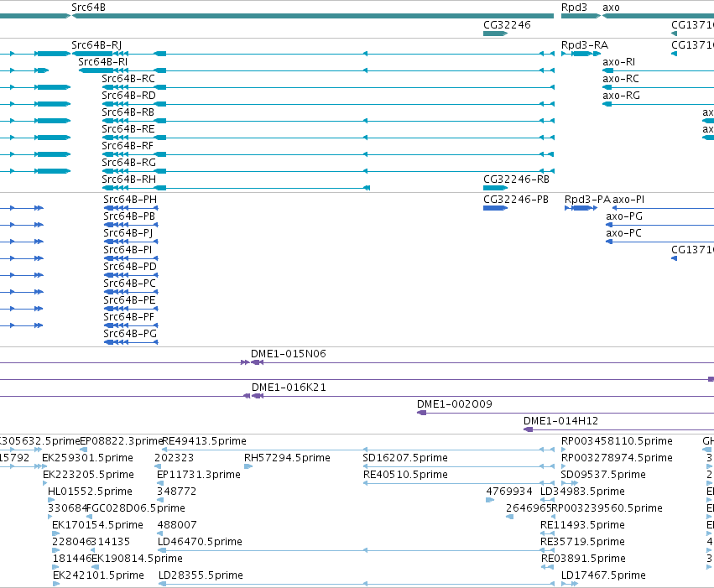Click the Rpd3-RA transcript
This screenshot has width=714, height=588.
pos(581,54)
